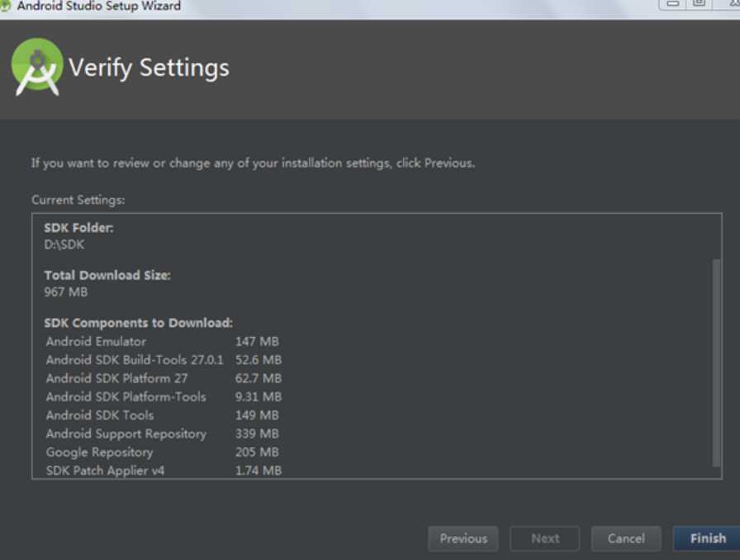Go back with the Previous button
Screen dimensions: 740x560
pos(463,539)
